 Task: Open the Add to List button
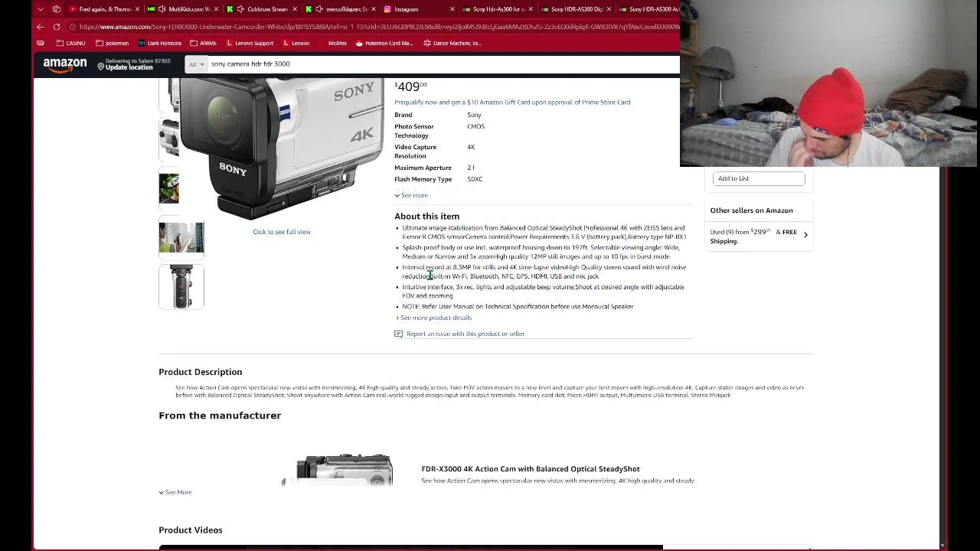coord(759,178)
